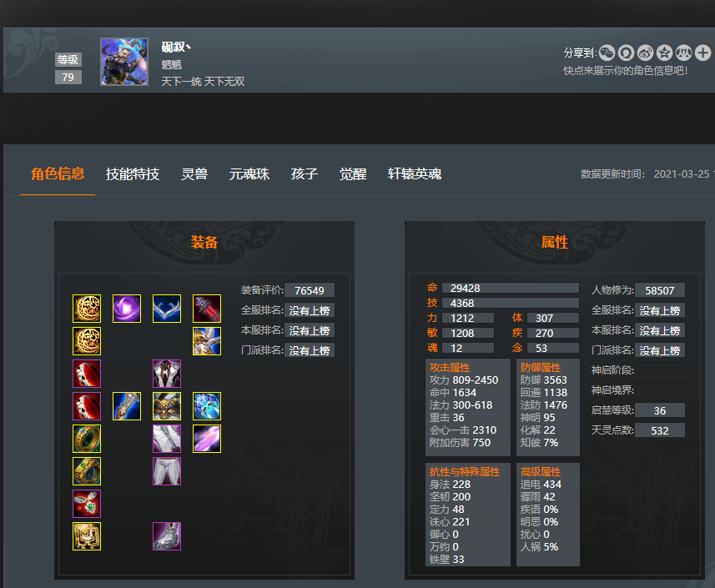Screen dimensions: 715x588
Task: View the white trousers equipment item
Action: coord(167,471)
